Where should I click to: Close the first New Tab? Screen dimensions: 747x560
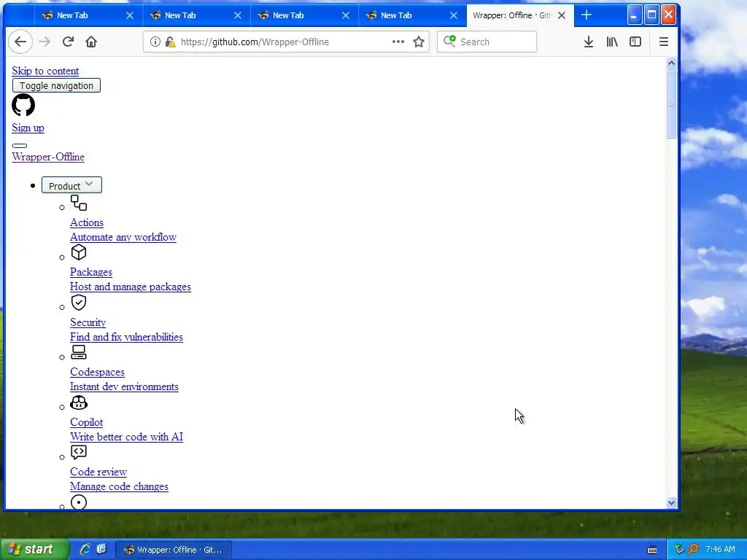(130, 15)
